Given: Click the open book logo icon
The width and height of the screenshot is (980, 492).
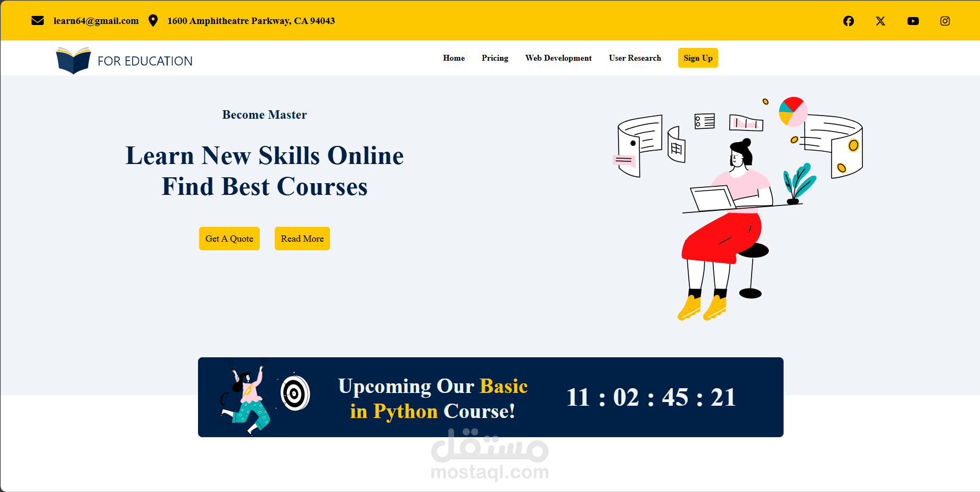Looking at the screenshot, I should pos(73,60).
